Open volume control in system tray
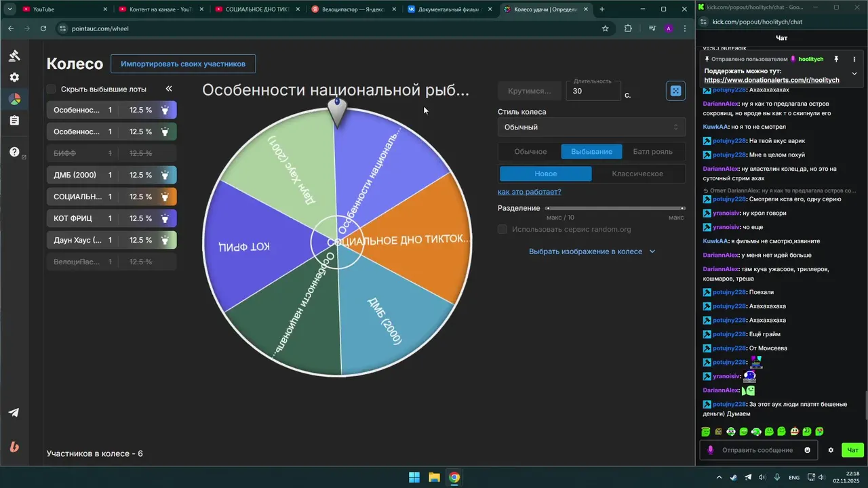The image size is (868, 488). click(821, 477)
